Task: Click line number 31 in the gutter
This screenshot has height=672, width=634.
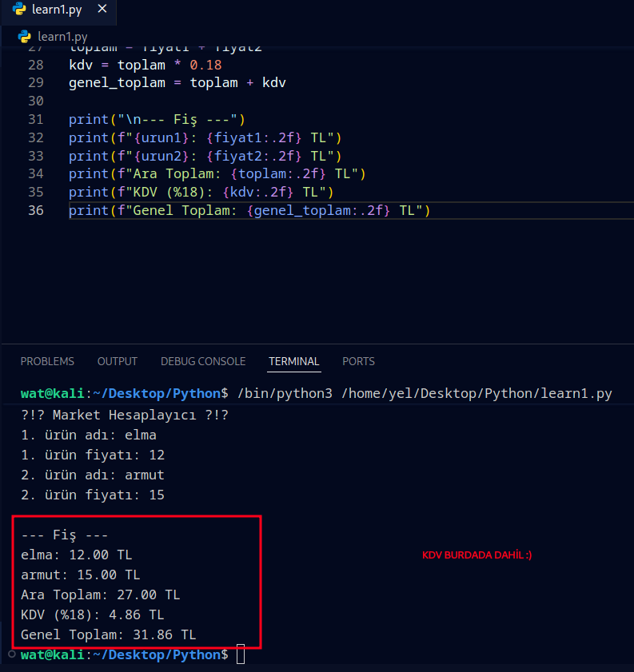Action: tap(36, 120)
